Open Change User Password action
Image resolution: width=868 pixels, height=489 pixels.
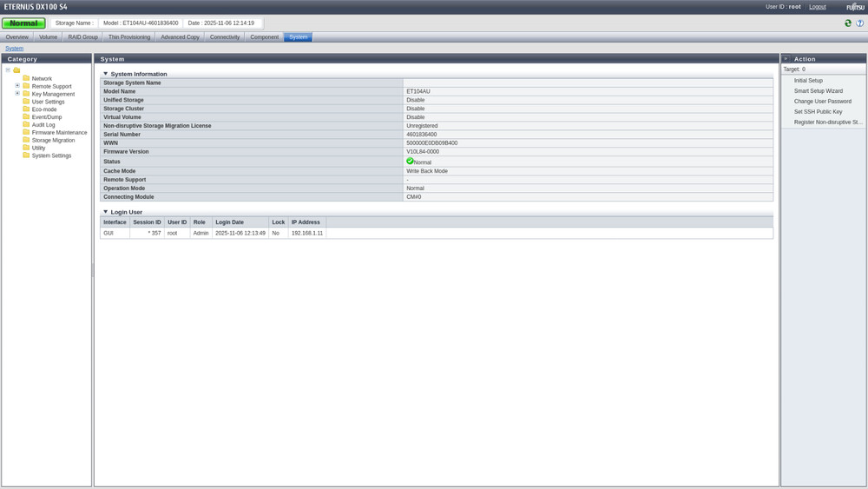click(x=823, y=102)
